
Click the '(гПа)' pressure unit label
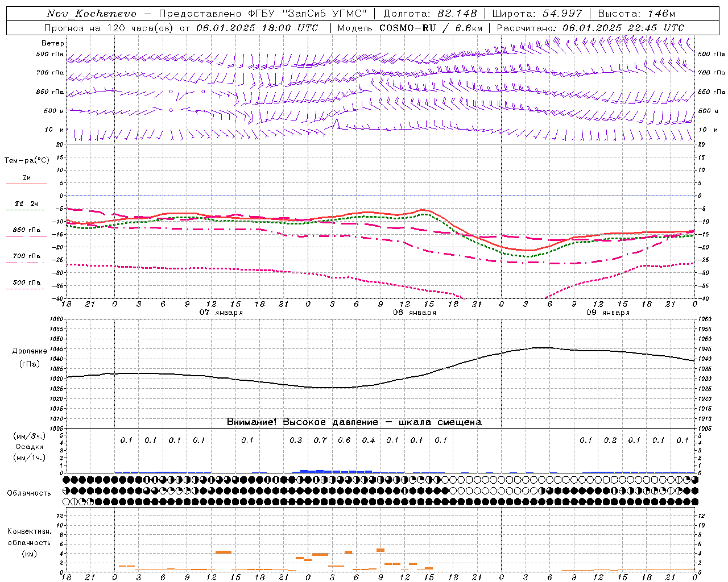30,364
